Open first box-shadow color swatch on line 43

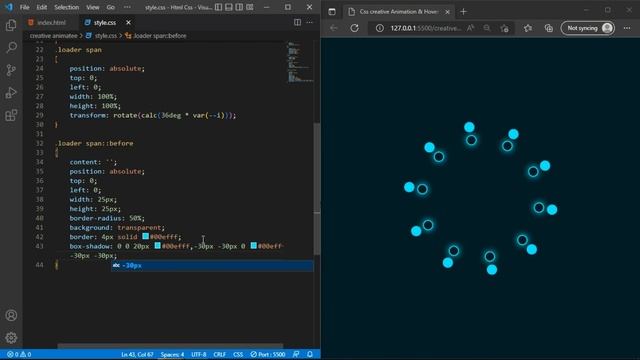(158, 246)
